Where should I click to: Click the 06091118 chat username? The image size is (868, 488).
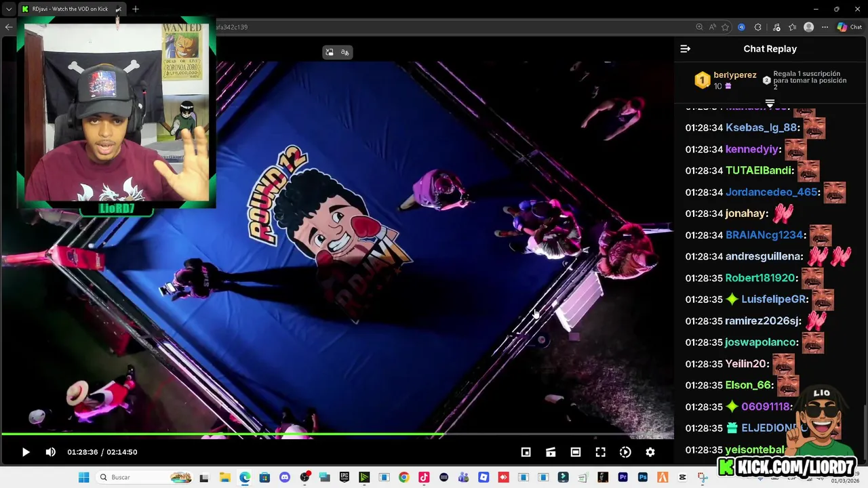click(766, 407)
